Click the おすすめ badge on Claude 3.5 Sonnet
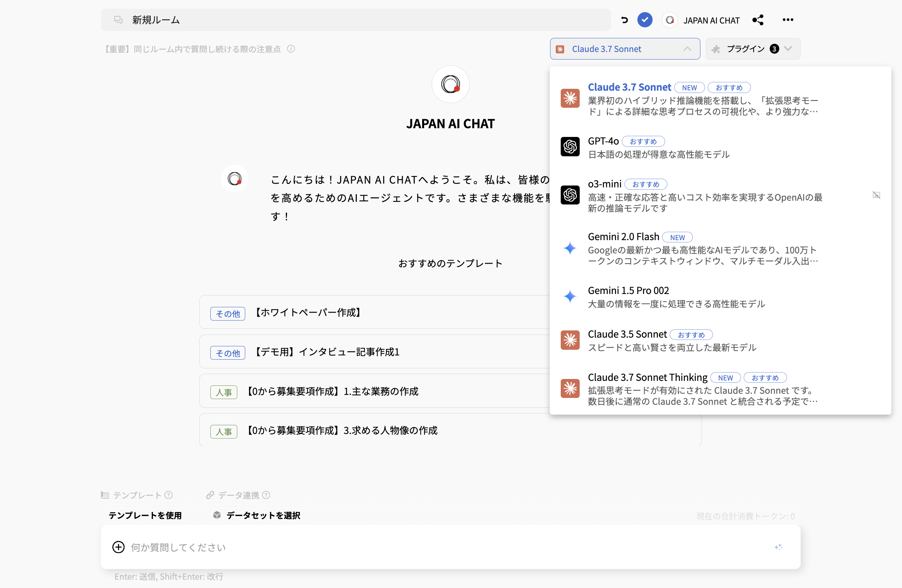This screenshot has height=588, width=902. (691, 335)
